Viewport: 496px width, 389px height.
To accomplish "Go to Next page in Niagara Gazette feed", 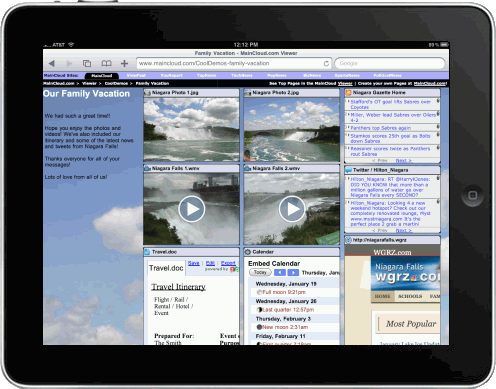I will point(403,161).
